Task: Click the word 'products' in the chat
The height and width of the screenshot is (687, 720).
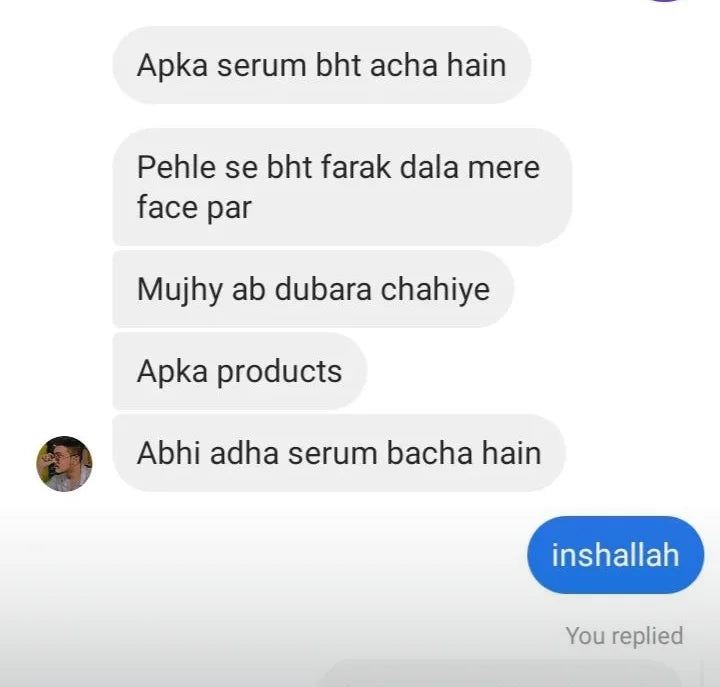Action: (x=279, y=372)
